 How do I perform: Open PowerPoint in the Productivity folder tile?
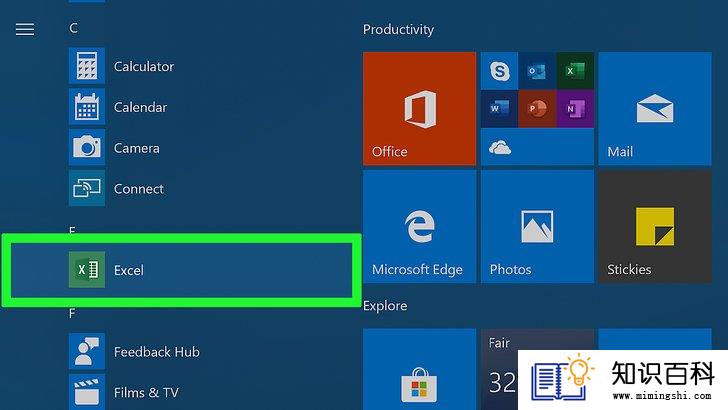(x=537, y=109)
